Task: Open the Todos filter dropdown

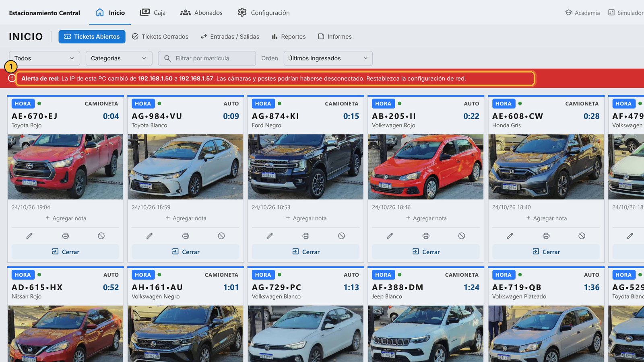Action: pos(44,58)
